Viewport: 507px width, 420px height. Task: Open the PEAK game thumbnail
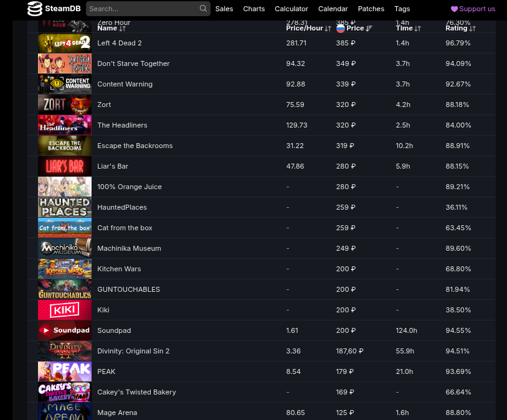(x=65, y=371)
